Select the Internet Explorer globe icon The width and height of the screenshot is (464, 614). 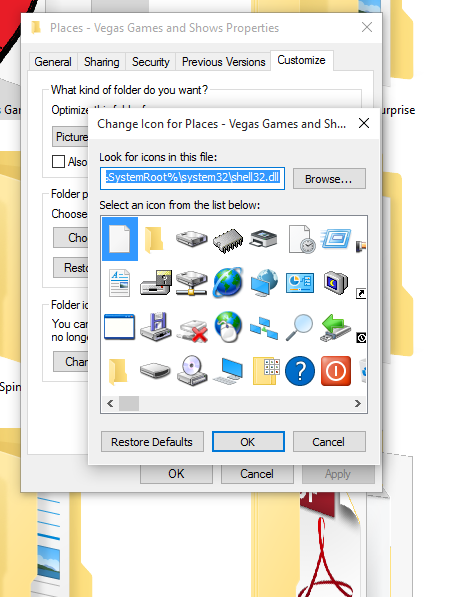tap(228, 282)
